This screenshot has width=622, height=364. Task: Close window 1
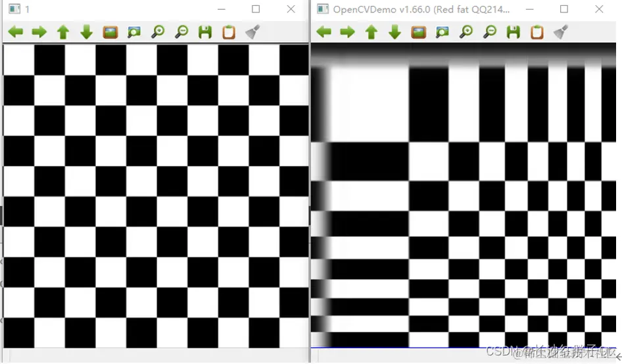pyautogui.click(x=291, y=9)
